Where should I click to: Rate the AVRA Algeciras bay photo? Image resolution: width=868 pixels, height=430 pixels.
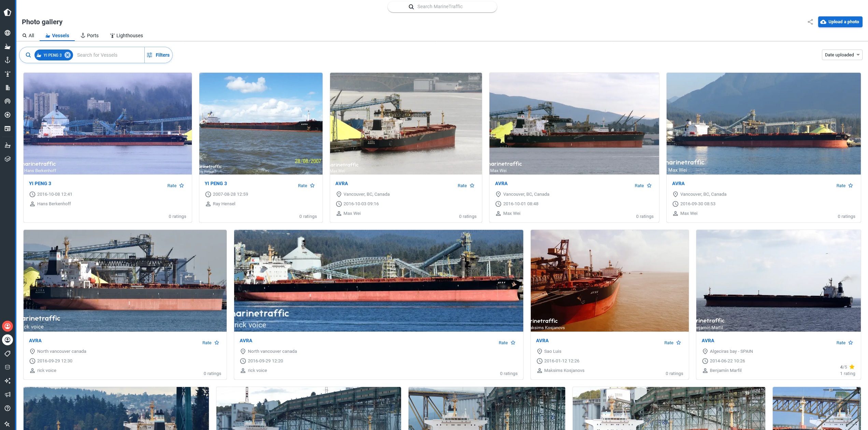844,343
